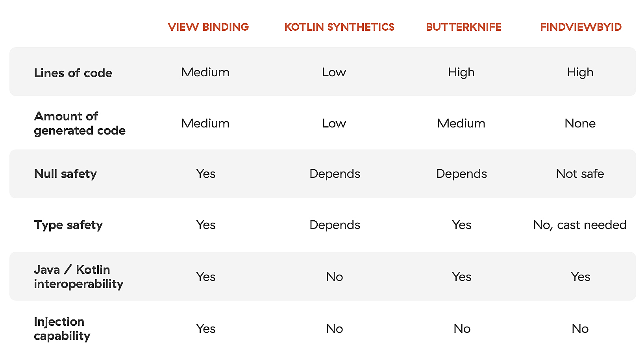
Task: Select 'Medium' for View Binding lines of code
Action: 205,72
